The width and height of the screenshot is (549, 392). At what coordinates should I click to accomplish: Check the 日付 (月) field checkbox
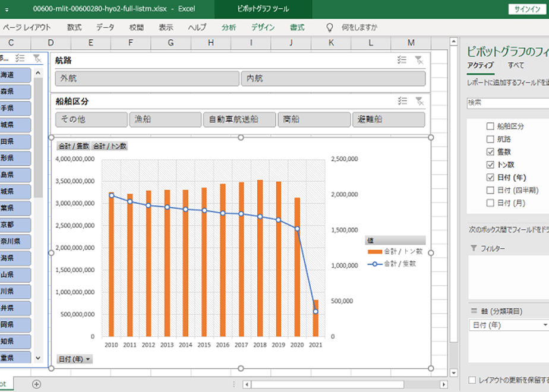(490, 203)
